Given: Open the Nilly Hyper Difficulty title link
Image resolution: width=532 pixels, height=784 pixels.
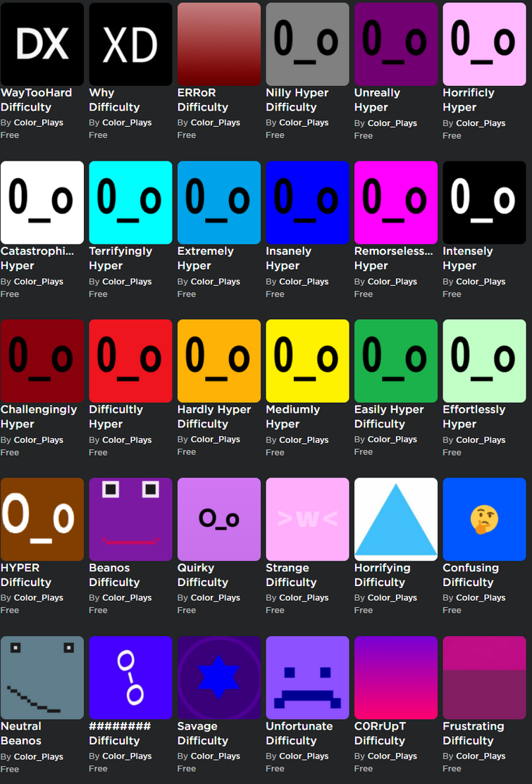Looking at the screenshot, I should (x=297, y=100).
